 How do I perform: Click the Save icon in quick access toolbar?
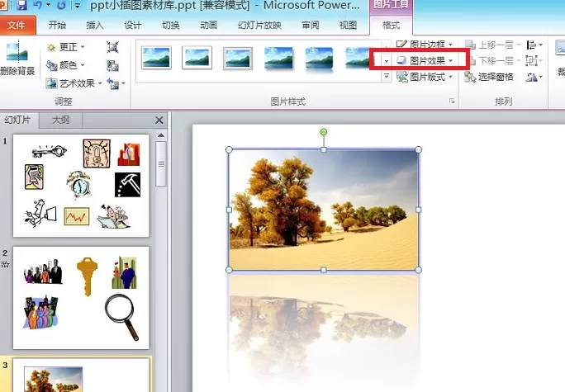(22, 5)
